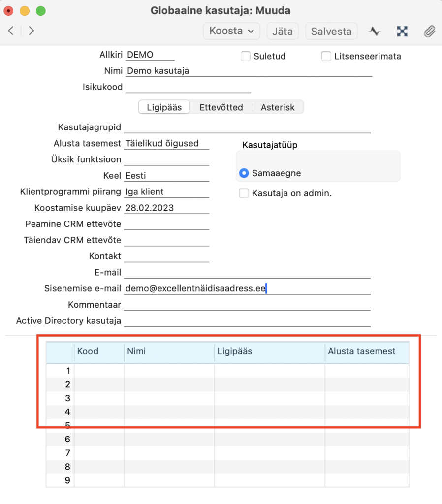Screen dimensions: 442x504
Task: Click the workflow network icon in toolbar
Action: pos(402,31)
